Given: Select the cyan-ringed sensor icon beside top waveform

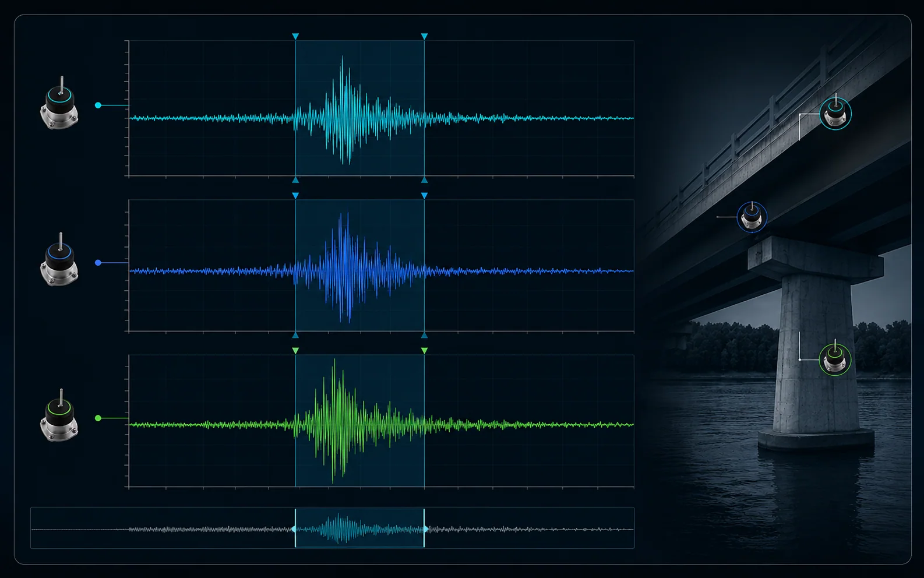Looking at the screenshot, I should tap(59, 103).
